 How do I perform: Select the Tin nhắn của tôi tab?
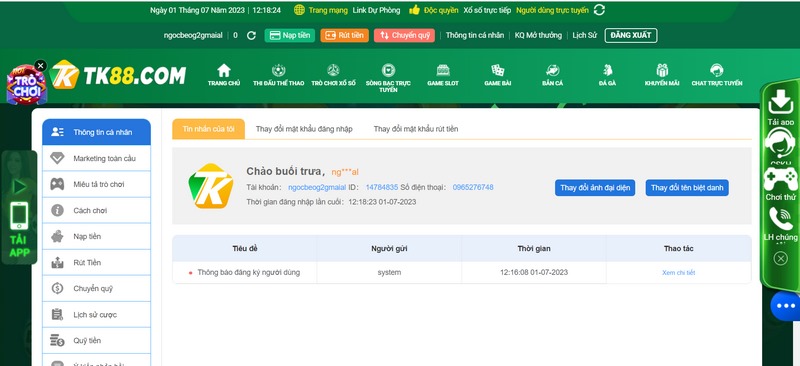tap(208, 129)
